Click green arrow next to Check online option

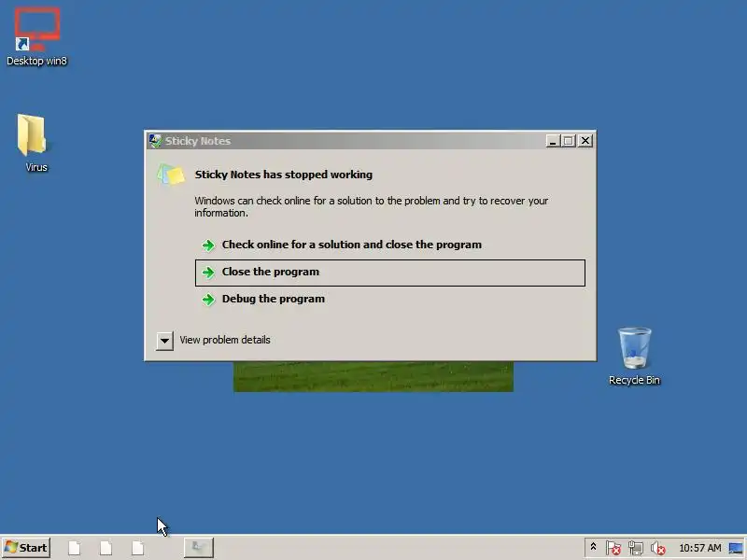point(208,245)
